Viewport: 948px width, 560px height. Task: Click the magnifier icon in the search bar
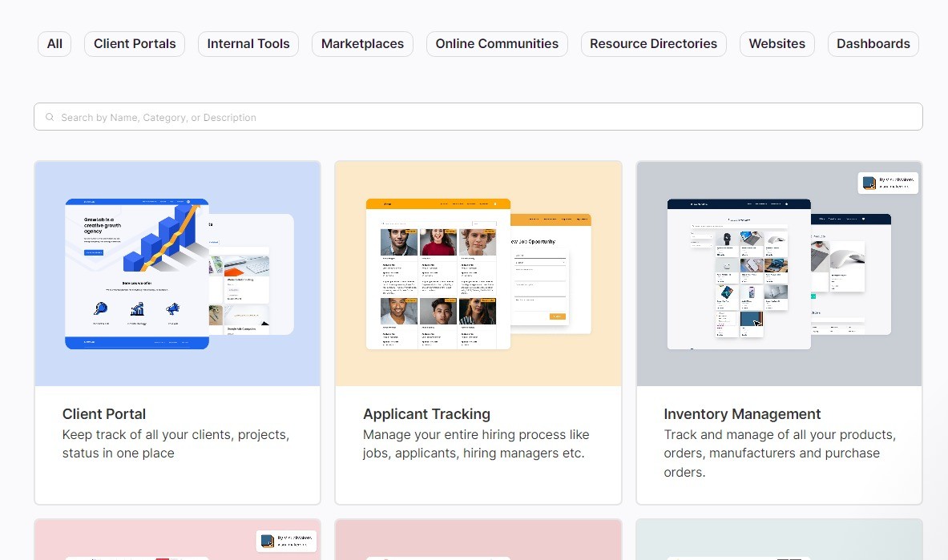click(50, 117)
